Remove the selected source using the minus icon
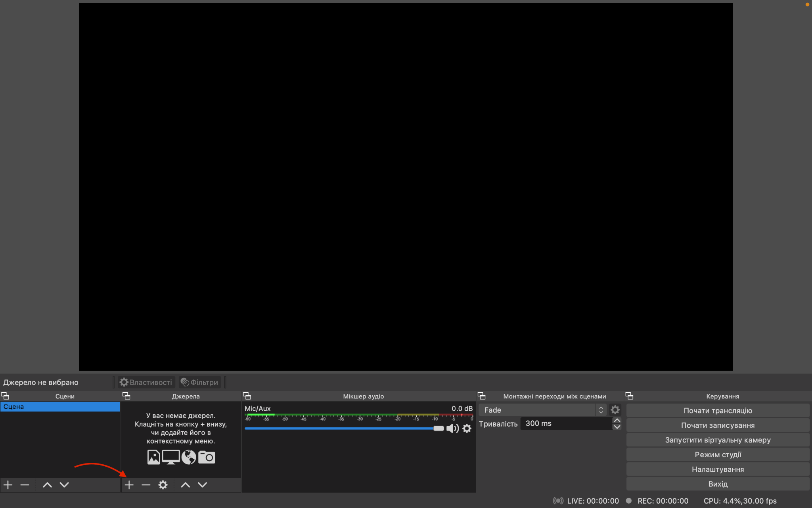Screen dimensions: 812x508 146,485
